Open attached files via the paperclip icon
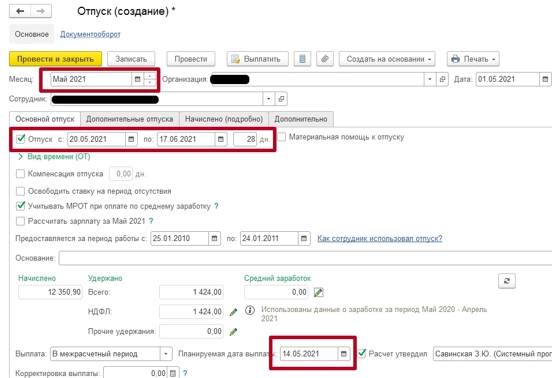This screenshot has width=558, height=378. pos(325,59)
